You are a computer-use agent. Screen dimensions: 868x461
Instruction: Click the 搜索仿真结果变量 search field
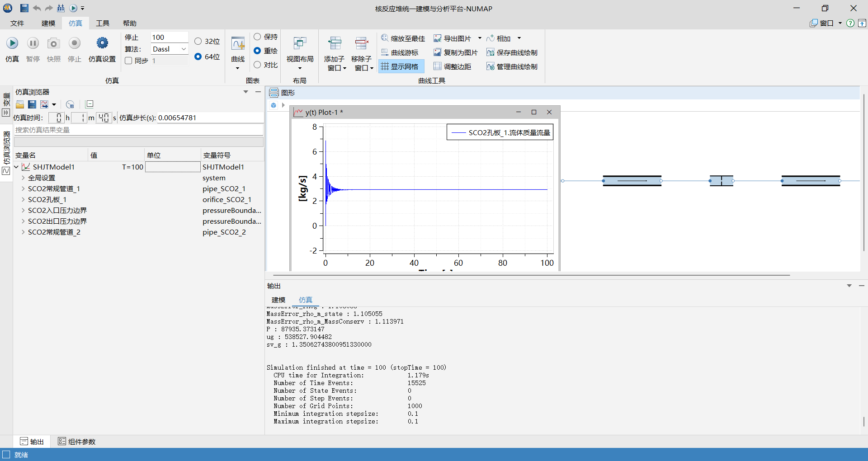click(138, 130)
